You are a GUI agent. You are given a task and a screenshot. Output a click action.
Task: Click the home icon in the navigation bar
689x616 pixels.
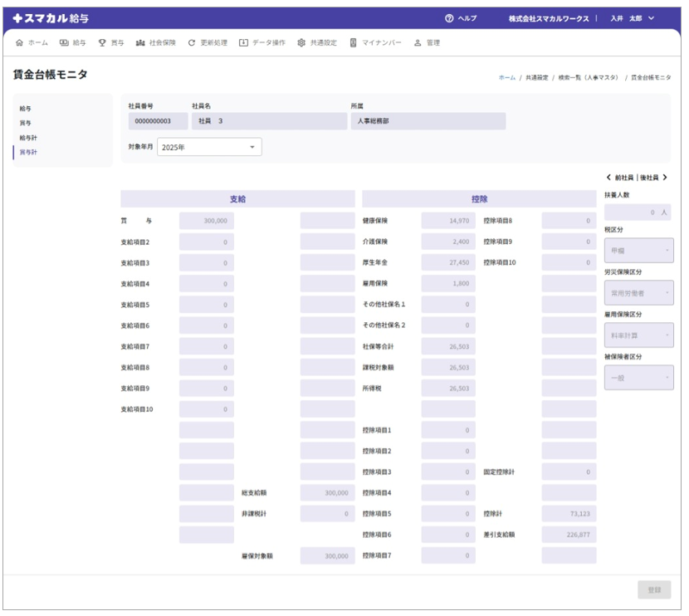19,42
